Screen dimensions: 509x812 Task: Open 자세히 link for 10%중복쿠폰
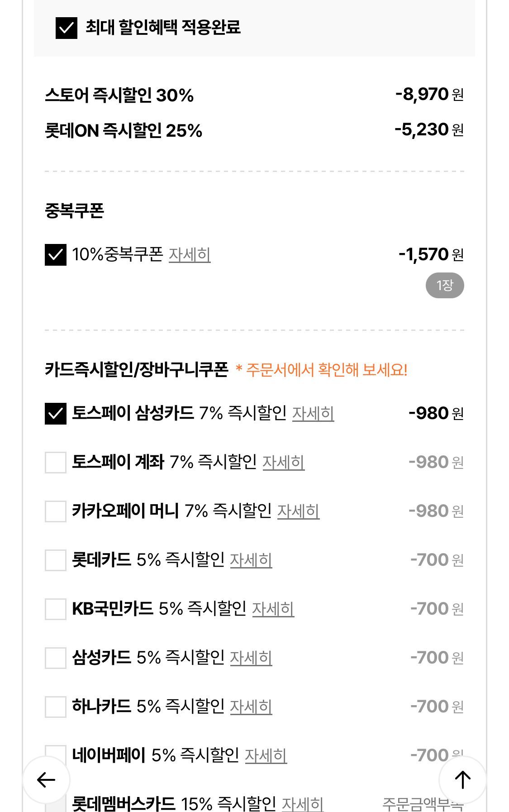(190, 254)
